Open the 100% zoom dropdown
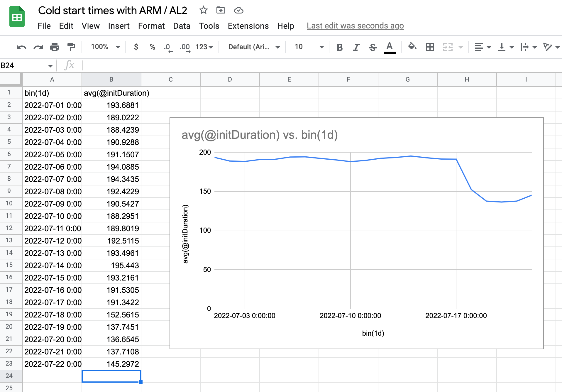This screenshot has height=392, width=562. point(105,47)
